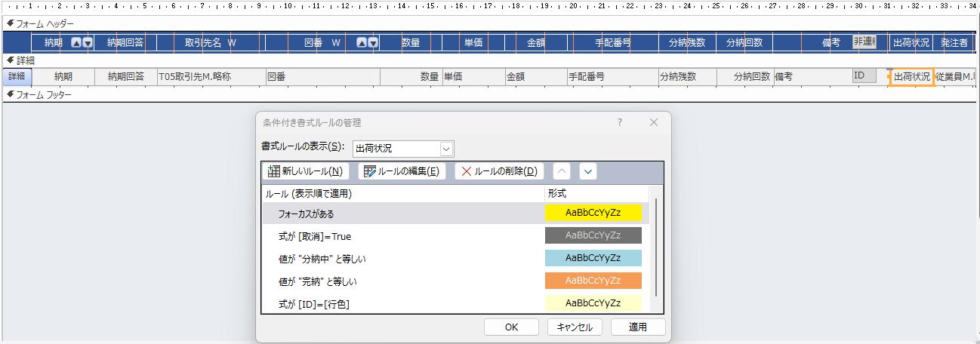Select the 手配番号 textbox in detail section
The width and height of the screenshot is (980, 344).
click(612, 76)
